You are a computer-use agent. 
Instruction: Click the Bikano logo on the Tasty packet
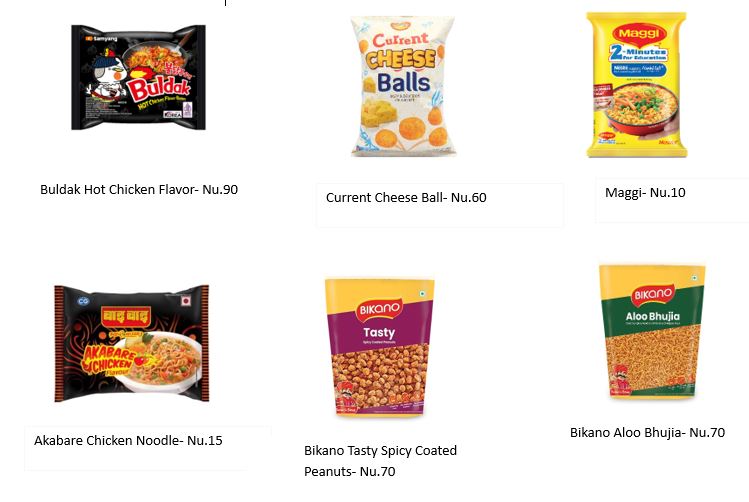[372, 309]
